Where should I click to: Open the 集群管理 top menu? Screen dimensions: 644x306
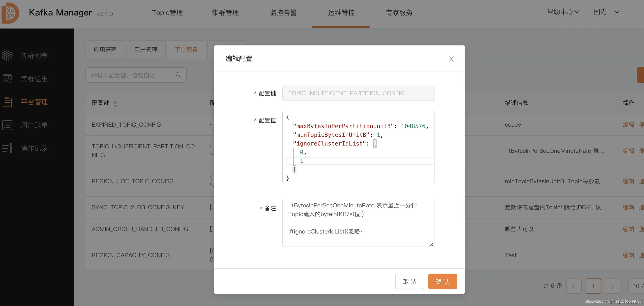(225, 13)
